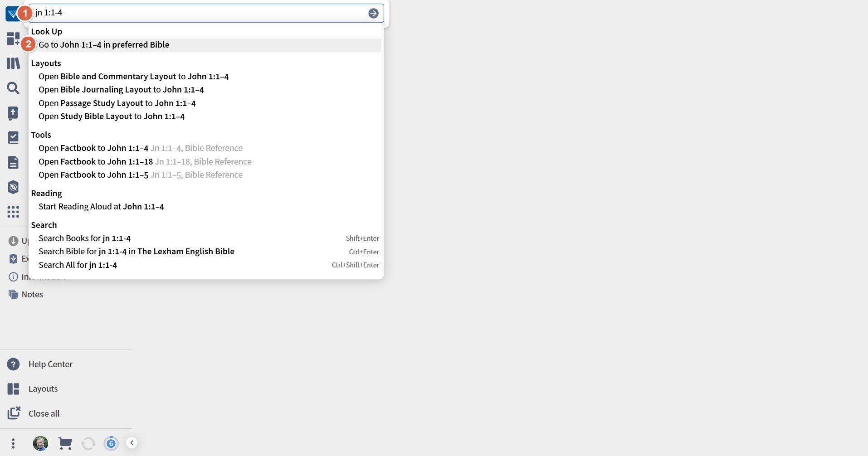The image size is (868, 456).
Task: Open the Documents page icon
Action: (x=13, y=162)
